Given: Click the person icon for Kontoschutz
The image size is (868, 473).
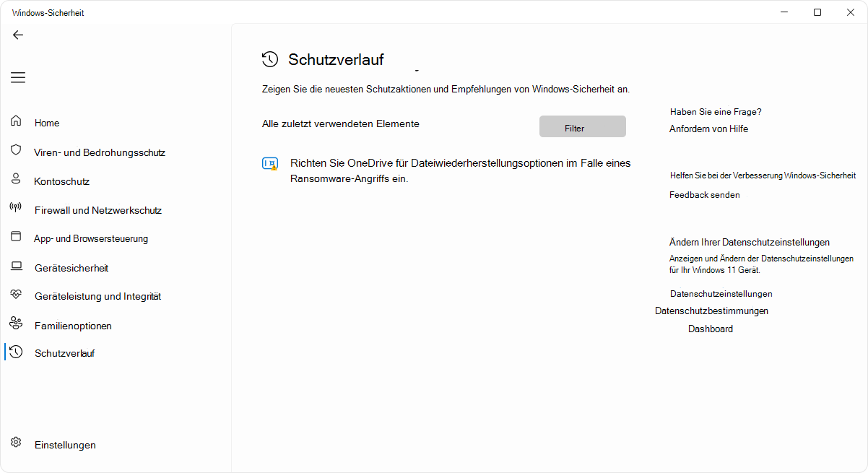Looking at the screenshot, I should [x=16, y=179].
